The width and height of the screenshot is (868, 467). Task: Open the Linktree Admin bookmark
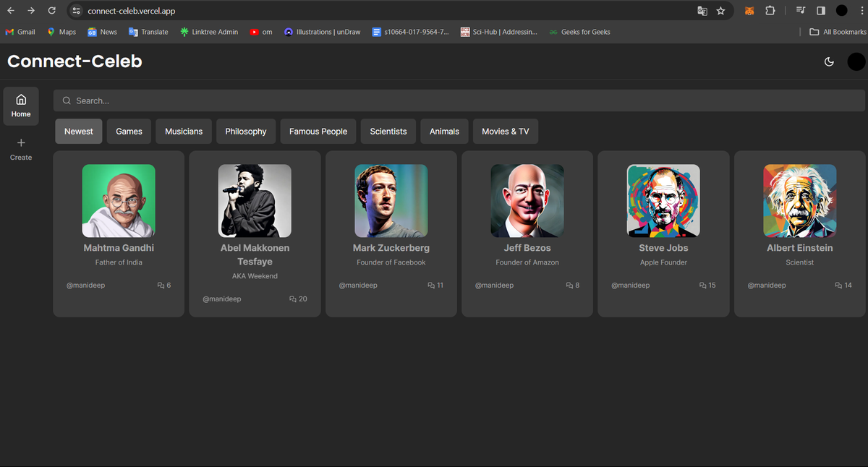click(x=209, y=32)
